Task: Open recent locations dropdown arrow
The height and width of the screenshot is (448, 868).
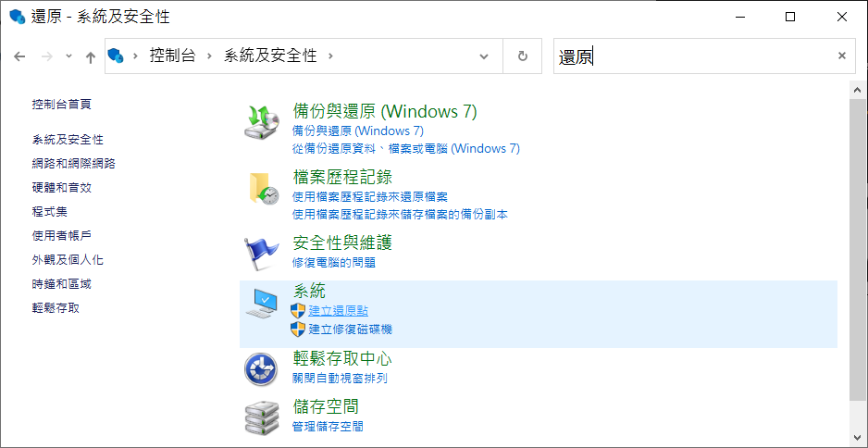Action: pyautogui.click(x=68, y=56)
